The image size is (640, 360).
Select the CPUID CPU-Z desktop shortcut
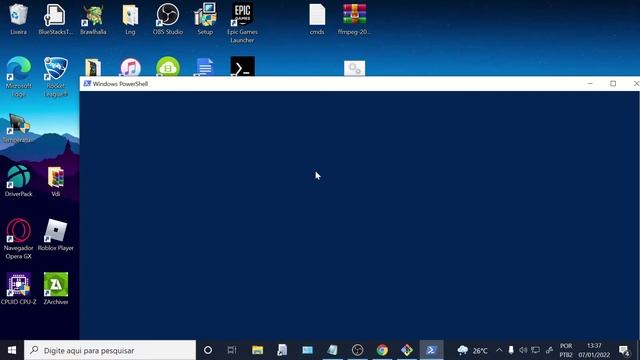(x=18, y=289)
